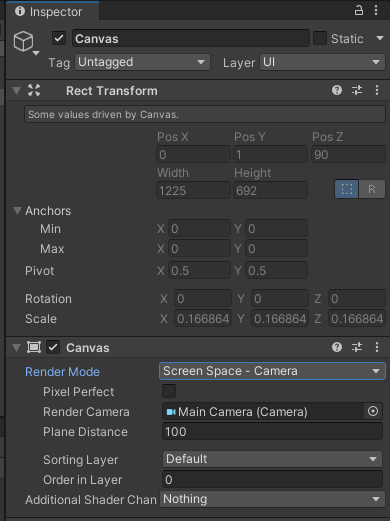Click Anchors Min X field
The height and width of the screenshot is (521, 390).
pos(199,228)
